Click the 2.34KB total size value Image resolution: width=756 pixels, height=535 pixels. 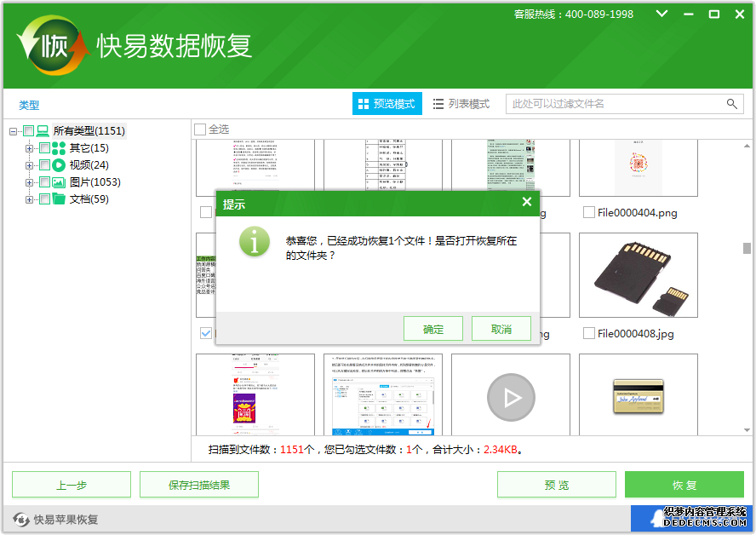pos(500,450)
